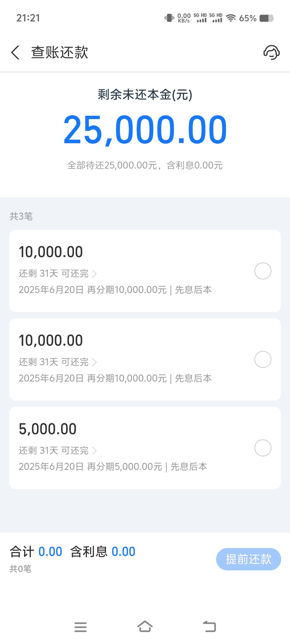Expand second loan's 还剩31天可还完 chevron

[94, 362]
